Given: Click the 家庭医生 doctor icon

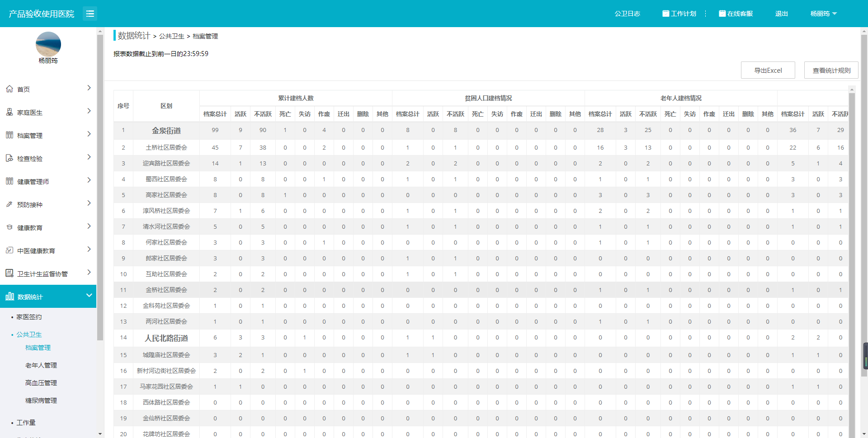Looking at the screenshot, I should click(x=9, y=112).
